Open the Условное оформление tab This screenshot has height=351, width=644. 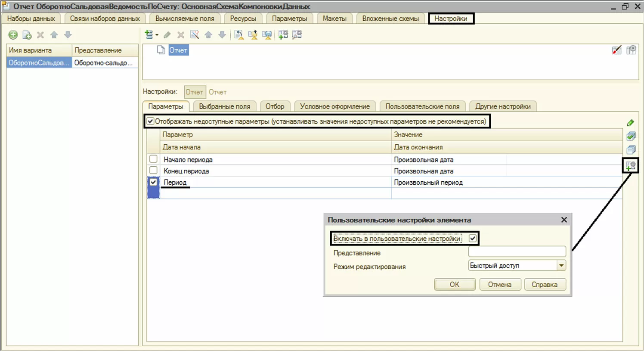click(334, 106)
